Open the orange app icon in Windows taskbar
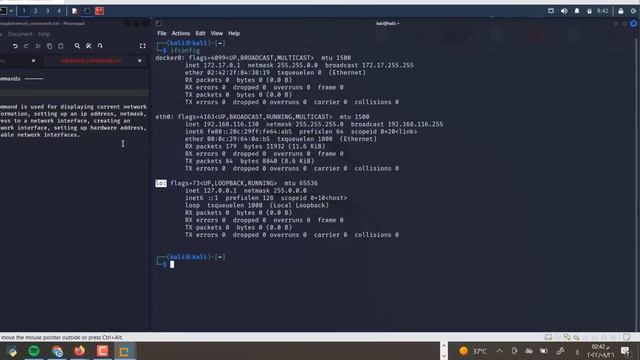640x360 pixels. click(x=102, y=351)
